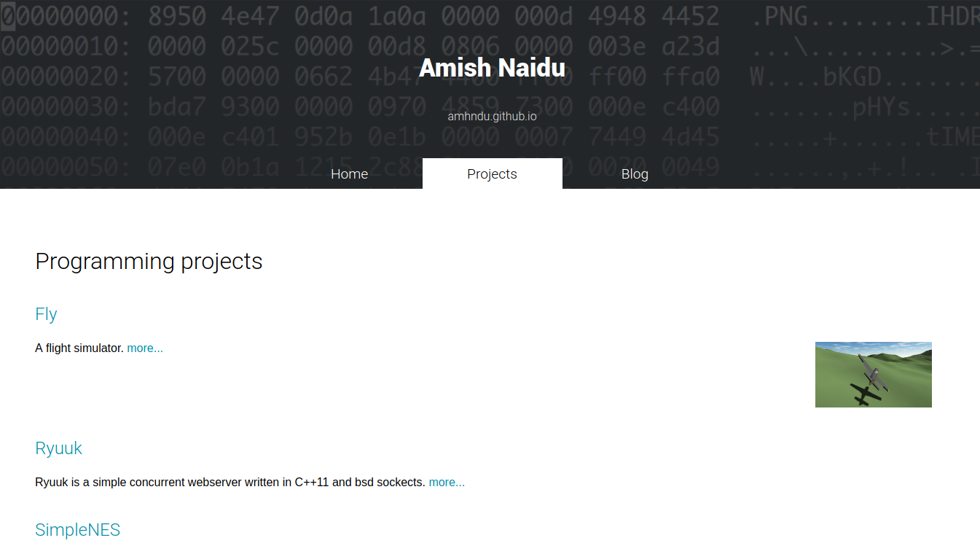Open the Home navigation tab
The width and height of the screenshot is (980, 554).
pos(350,174)
